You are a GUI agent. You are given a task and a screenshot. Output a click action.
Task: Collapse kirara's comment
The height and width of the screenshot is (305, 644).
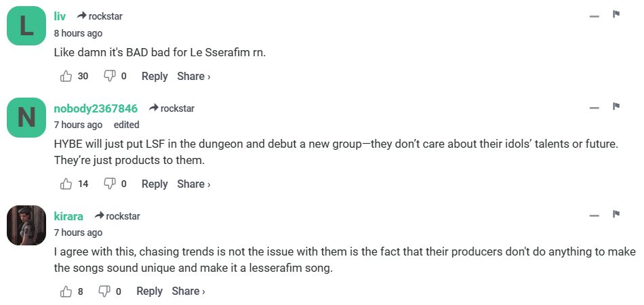[x=595, y=216]
